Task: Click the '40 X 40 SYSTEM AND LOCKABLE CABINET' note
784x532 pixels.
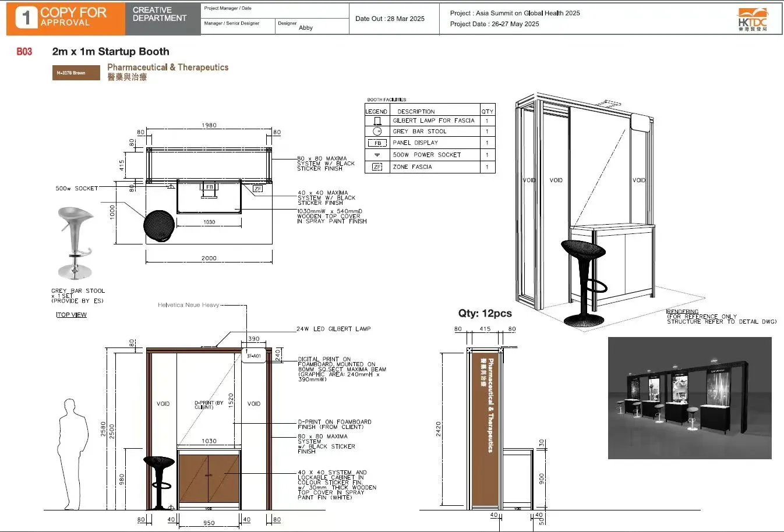Action: click(x=337, y=485)
